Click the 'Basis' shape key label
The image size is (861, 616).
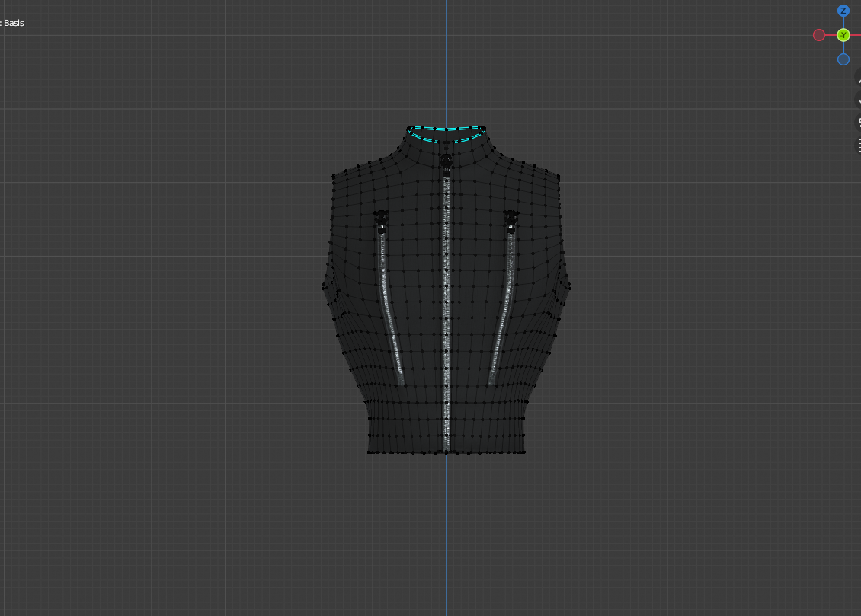tap(14, 23)
